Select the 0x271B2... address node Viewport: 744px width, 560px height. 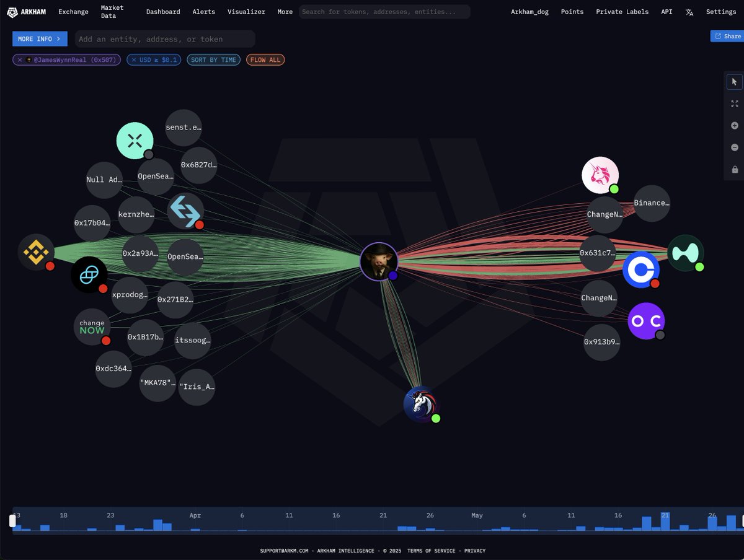pyautogui.click(x=175, y=300)
